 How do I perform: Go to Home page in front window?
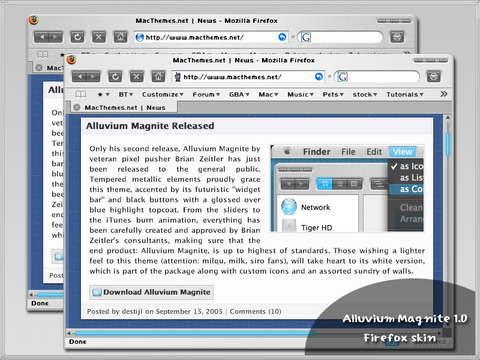pos(158,77)
